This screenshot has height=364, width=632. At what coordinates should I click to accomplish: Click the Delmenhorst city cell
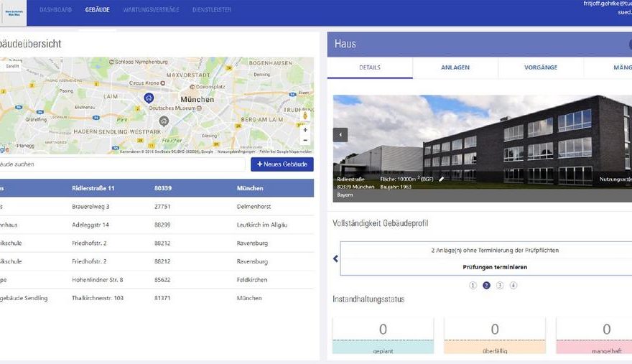coord(254,206)
